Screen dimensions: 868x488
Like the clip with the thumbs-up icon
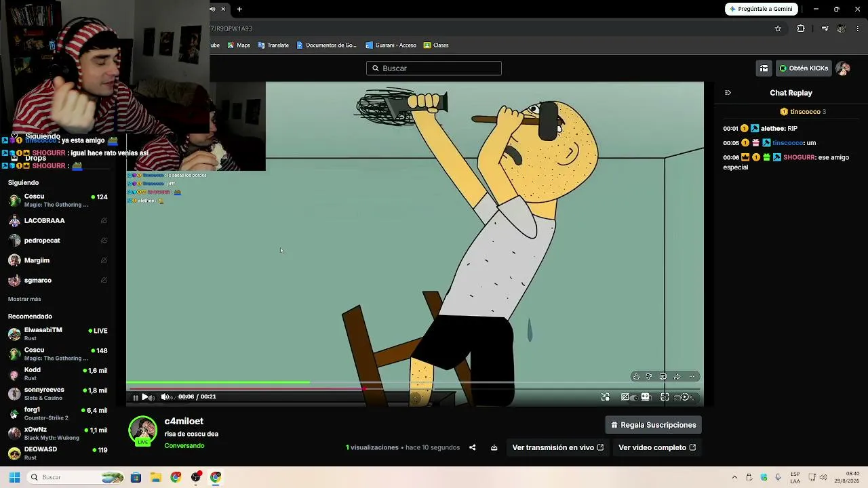[635, 377]
